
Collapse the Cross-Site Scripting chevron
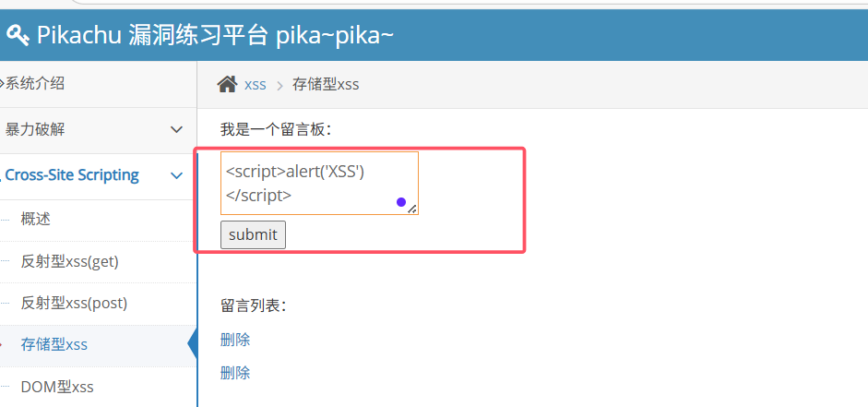(176, 176)
